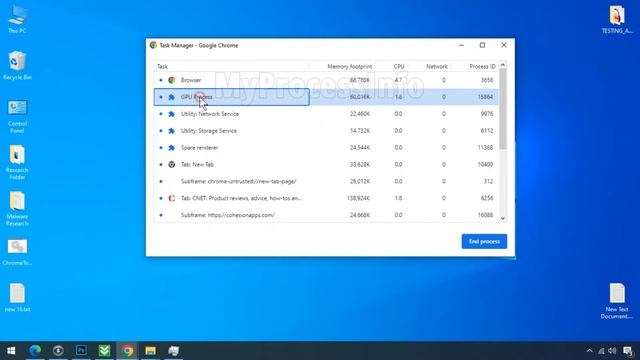Select the Tab: CNET task row

326,198
